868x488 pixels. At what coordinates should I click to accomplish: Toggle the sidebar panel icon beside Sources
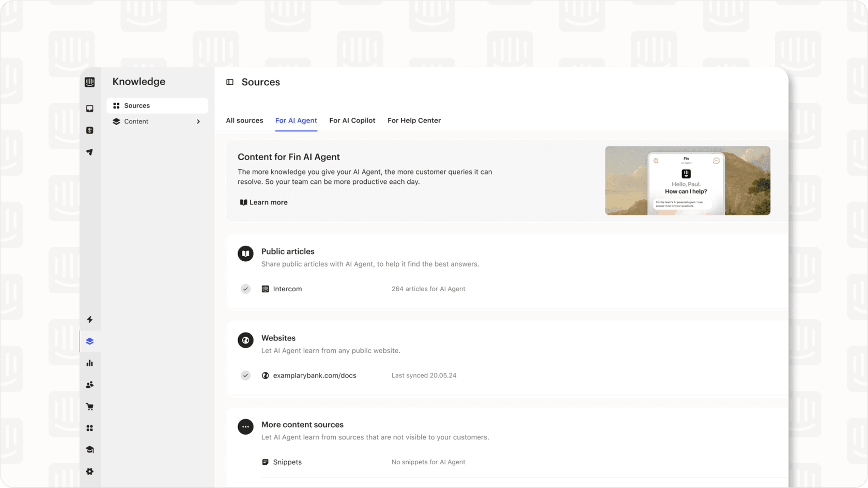(x=230, y=82)
